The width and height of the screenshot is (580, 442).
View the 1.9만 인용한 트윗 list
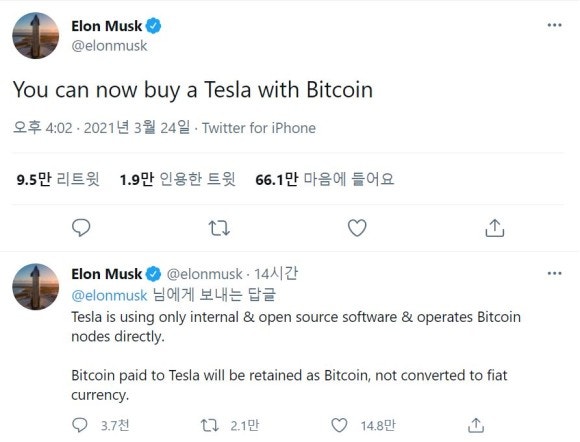[x=178, y=179]
